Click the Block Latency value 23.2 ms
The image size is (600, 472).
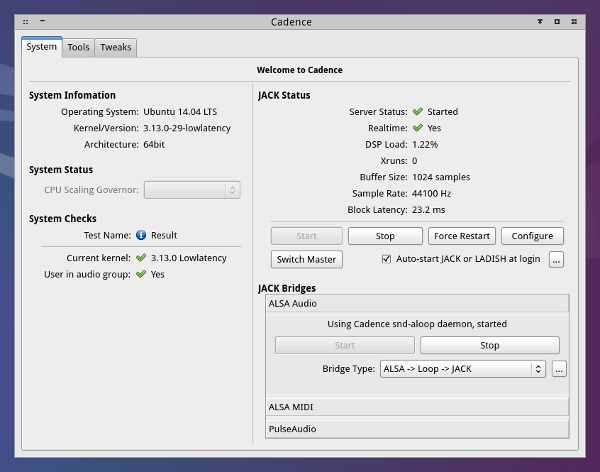click(429, 210)
